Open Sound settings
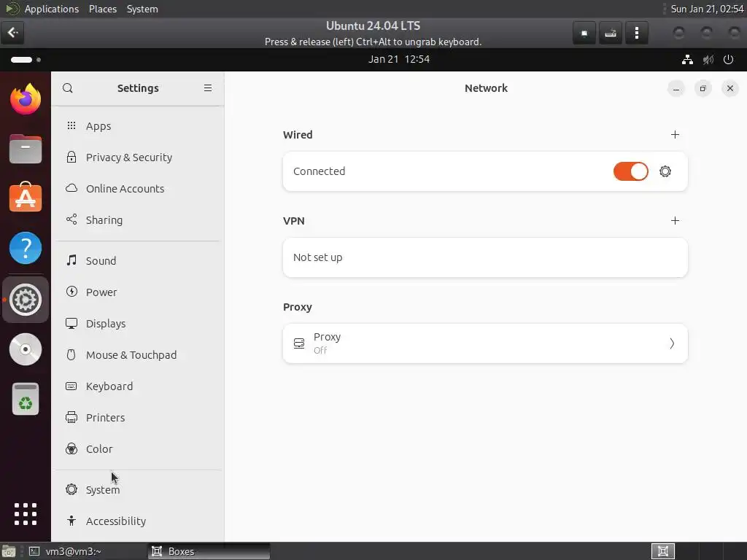This screenshot has height=560, width=747. [x=138, y=260]
